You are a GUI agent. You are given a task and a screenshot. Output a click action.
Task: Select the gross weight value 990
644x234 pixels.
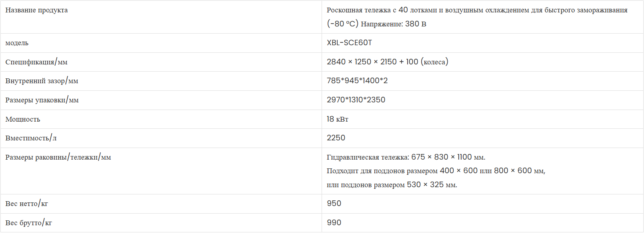[x=334, y=222]
